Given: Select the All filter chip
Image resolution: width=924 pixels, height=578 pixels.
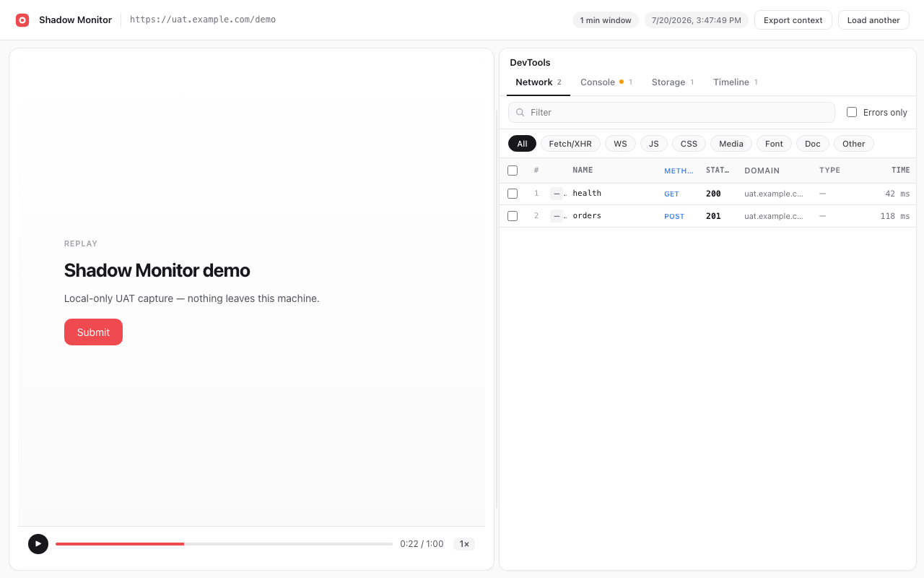Looking at the screenshot, I should click(x=522, y=144).
